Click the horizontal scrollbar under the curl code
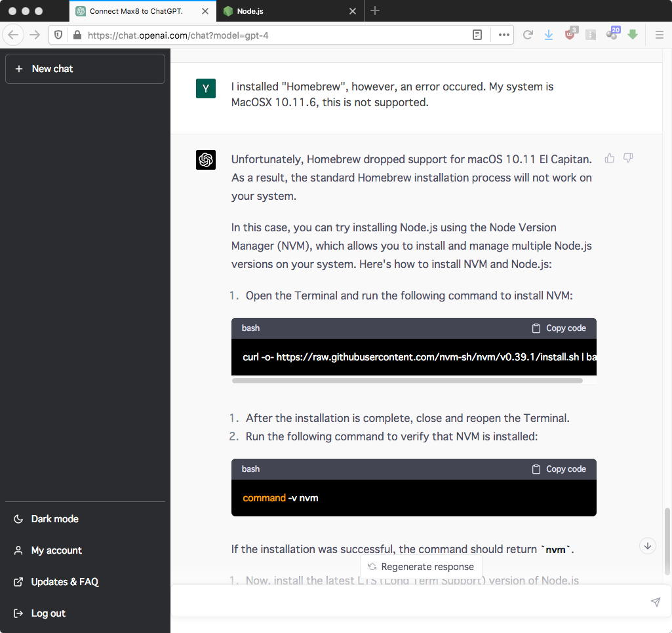The width and height of the screenshot is (672, 633). point(407,380)
